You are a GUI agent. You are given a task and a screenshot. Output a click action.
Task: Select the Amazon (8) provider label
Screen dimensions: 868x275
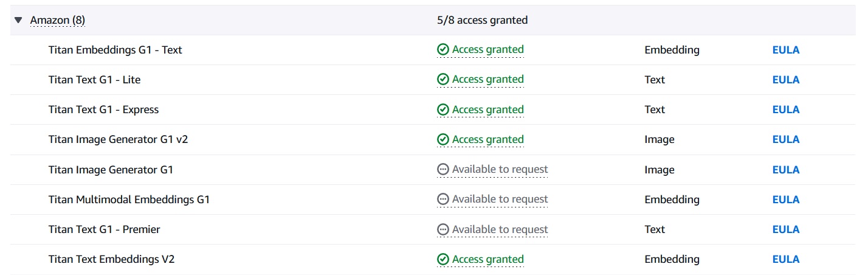pyautogui.click(x=58, y=20)
